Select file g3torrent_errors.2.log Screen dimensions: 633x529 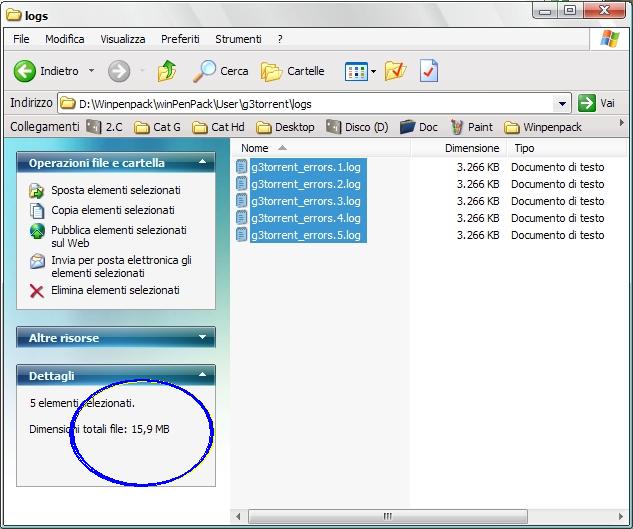(306, 184)
